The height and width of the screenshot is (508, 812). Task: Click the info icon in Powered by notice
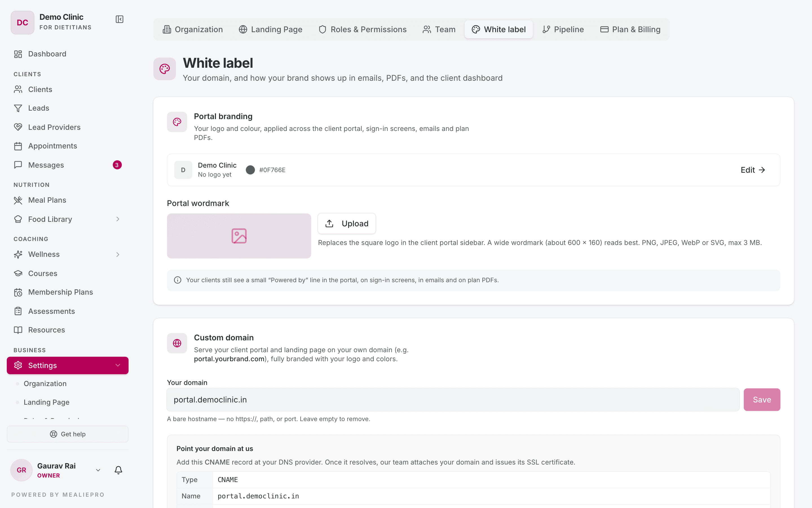(178, 280)
